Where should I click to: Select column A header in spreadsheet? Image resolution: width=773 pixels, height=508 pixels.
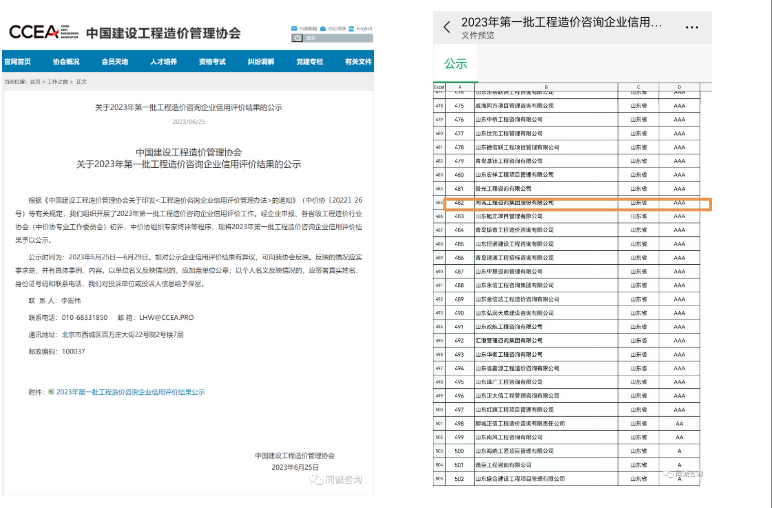(x=459, y=87)
